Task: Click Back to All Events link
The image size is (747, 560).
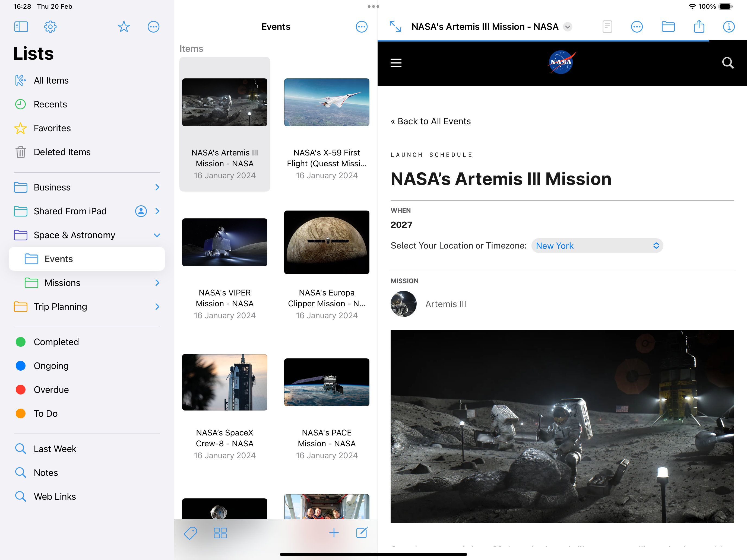Action: [x=430, y=121]
